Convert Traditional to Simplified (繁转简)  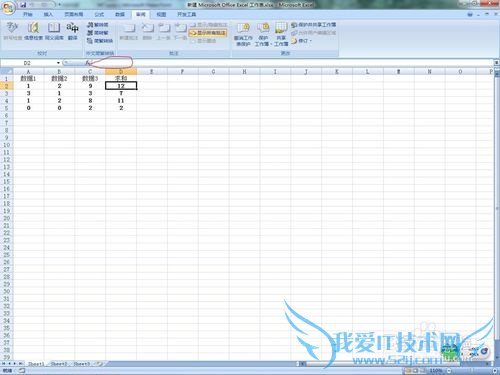(98, 25)
